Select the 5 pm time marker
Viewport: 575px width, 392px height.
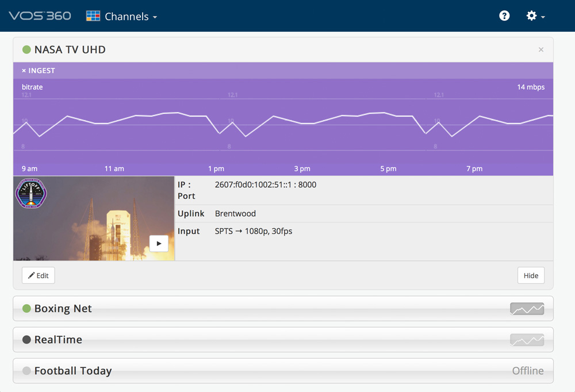tap(388, 168)
